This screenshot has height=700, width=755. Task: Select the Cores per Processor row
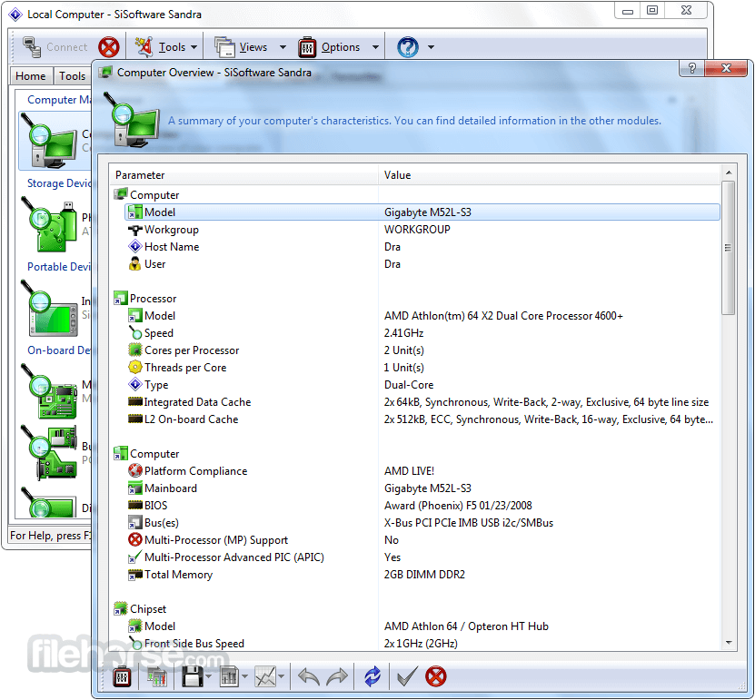coord(422,350)
